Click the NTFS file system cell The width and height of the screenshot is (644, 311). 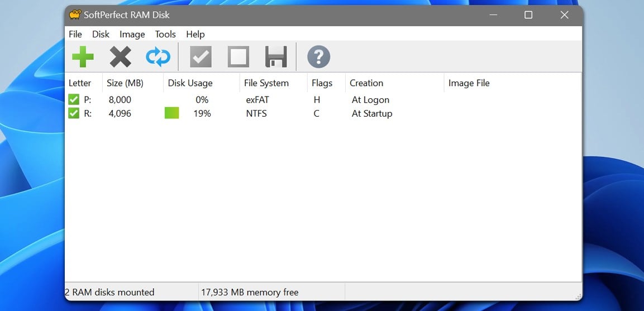pyautogui.click(x=256, y=114)
